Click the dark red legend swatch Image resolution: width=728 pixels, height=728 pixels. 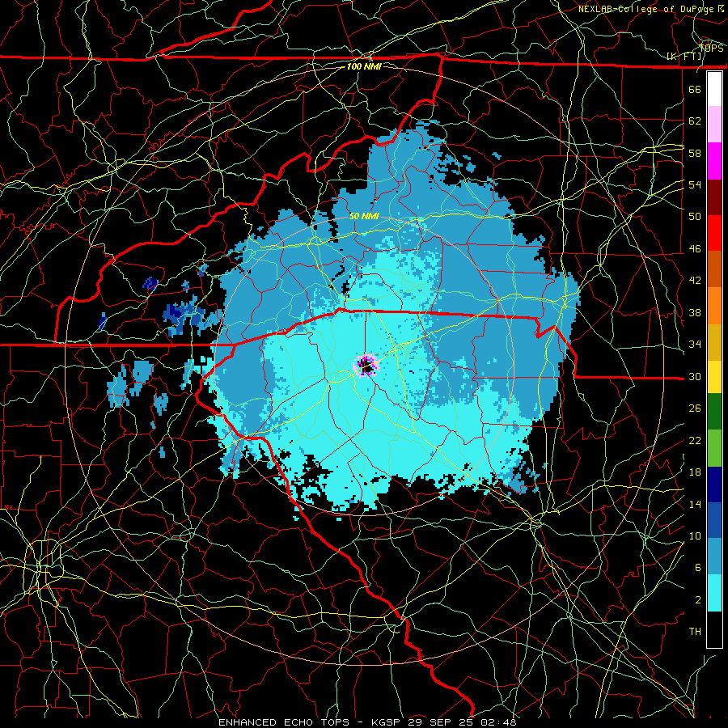(x=714, y=197)
